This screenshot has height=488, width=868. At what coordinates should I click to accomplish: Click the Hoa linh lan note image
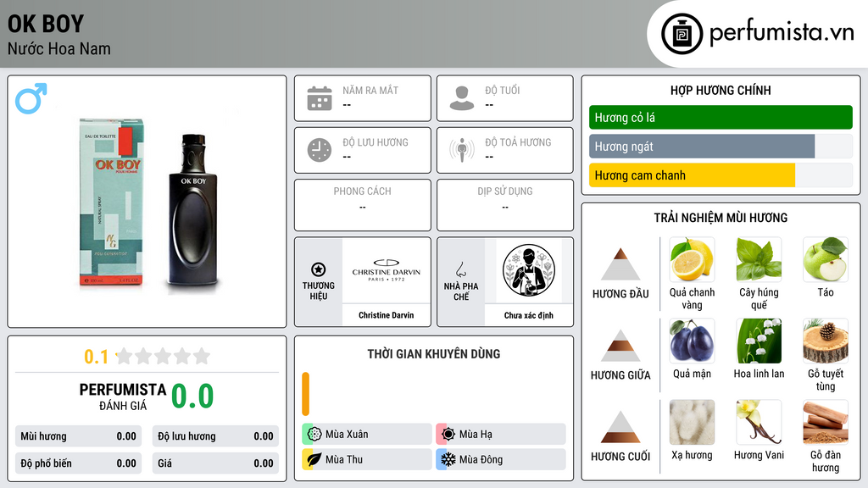click(759, 341)
